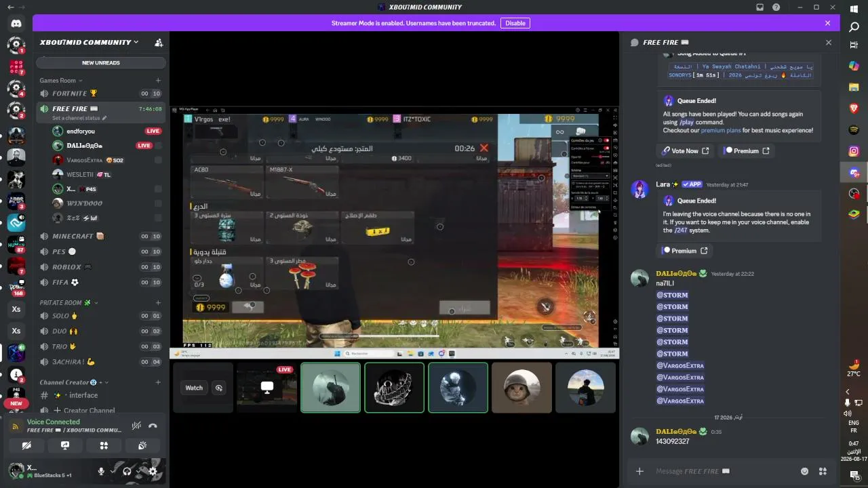Open microphone input options arrow

point(112,472)
